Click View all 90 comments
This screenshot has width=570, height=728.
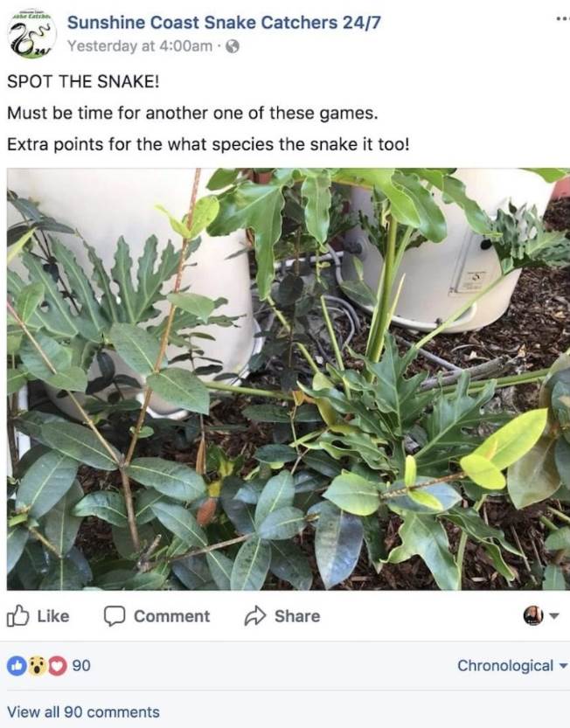[83, 711]
